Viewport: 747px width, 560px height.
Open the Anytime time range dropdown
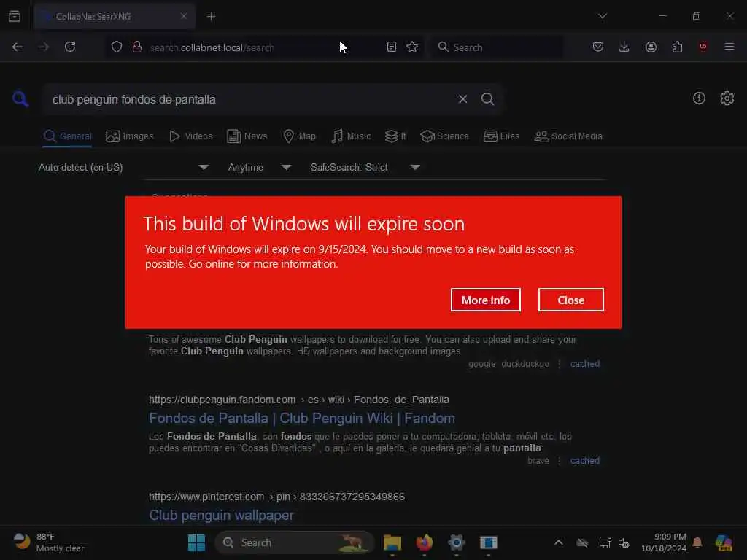click(259, 167)
